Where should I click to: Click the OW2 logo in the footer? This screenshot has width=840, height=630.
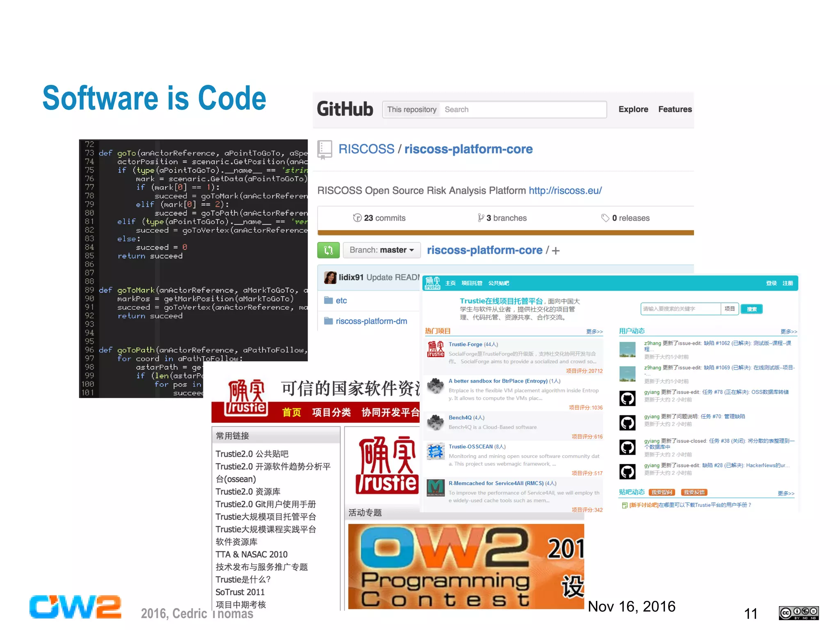pyautogui.click(x=75, y=607)
